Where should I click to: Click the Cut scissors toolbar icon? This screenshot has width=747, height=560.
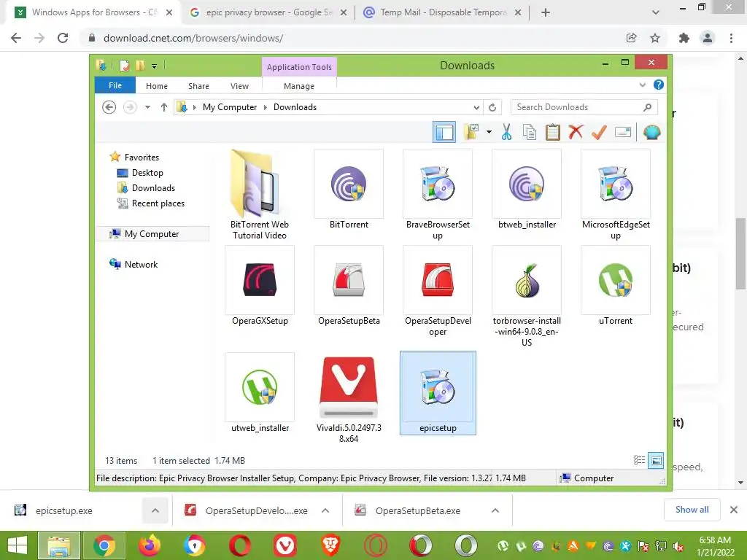tap(506, 133)
